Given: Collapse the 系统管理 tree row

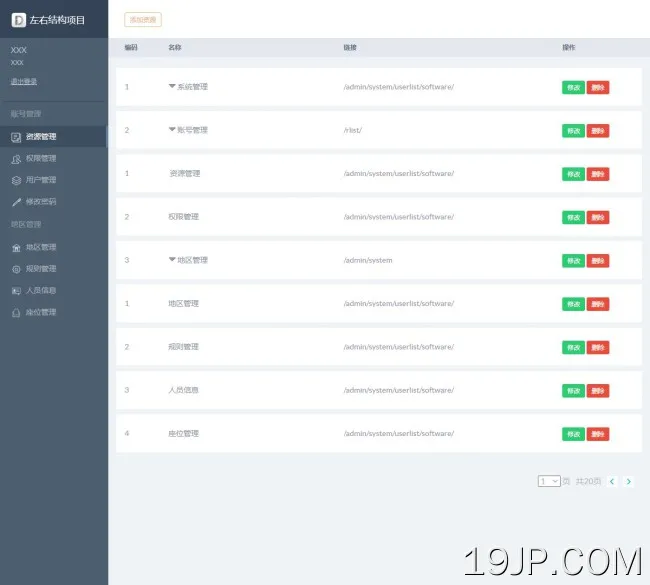Looking at the screenshot, I should tap(172, 87).
